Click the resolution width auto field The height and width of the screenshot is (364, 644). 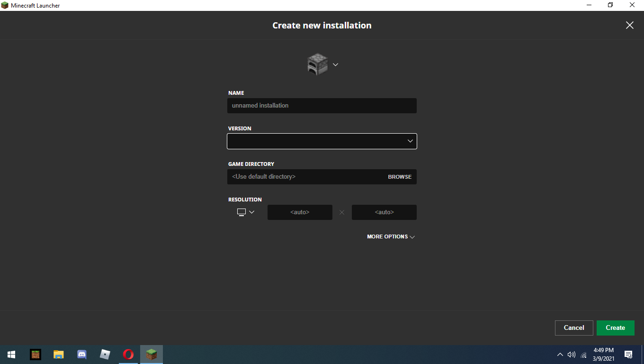(x=300, y=212)
